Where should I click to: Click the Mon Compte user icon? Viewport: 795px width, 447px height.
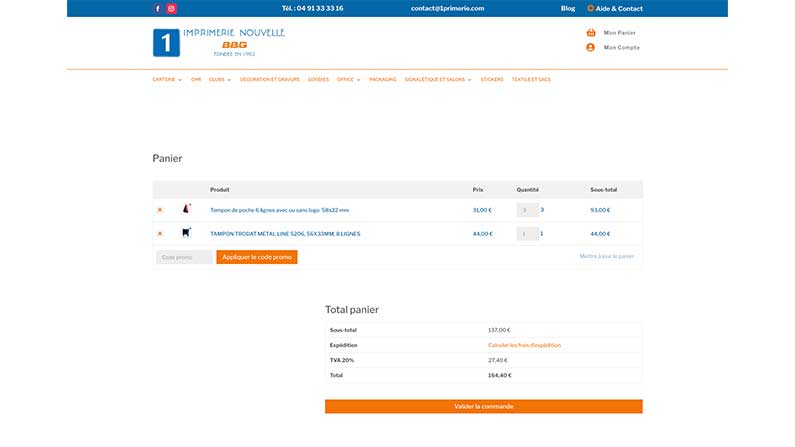click(591, 47)
